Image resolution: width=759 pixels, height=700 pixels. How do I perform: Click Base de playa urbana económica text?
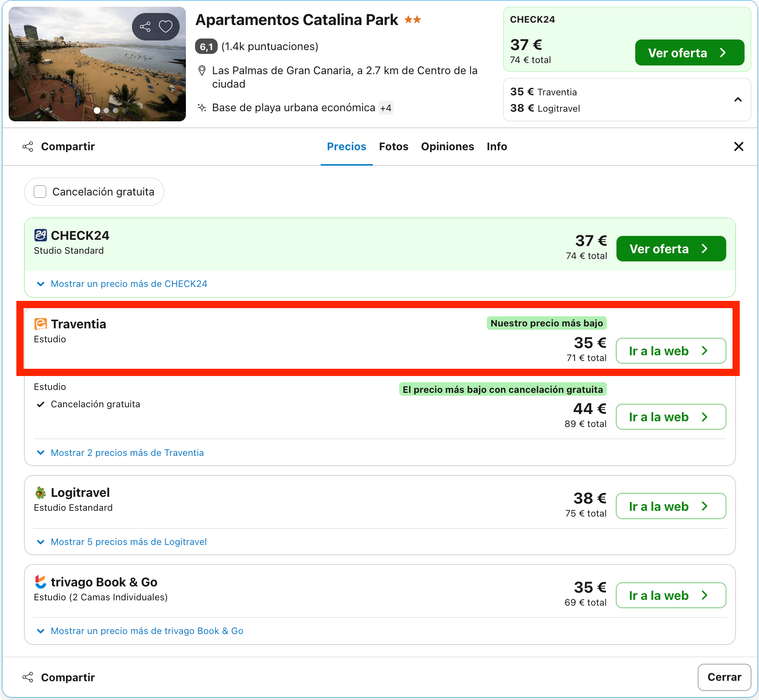[294, 107]
